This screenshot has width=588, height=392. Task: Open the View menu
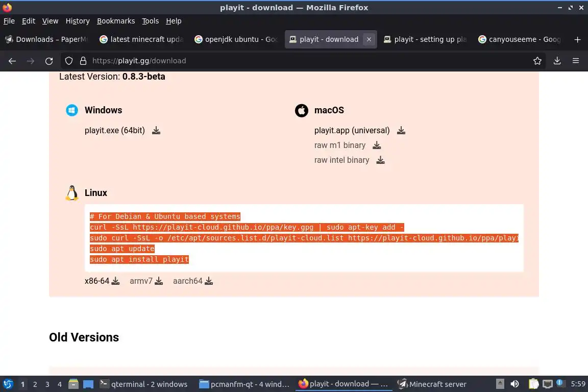pyautogui.click(x=50, y=21)
